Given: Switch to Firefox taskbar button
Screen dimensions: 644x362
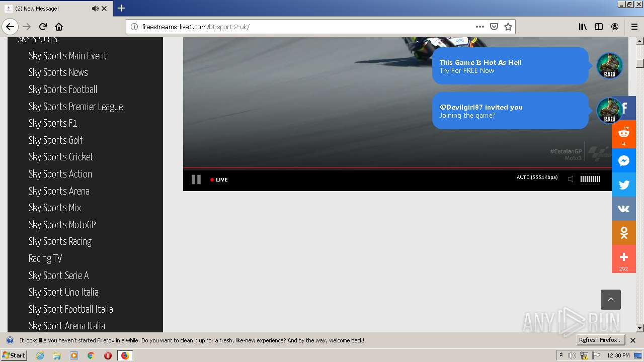Looking at the screenshot, I should [125, 355].
